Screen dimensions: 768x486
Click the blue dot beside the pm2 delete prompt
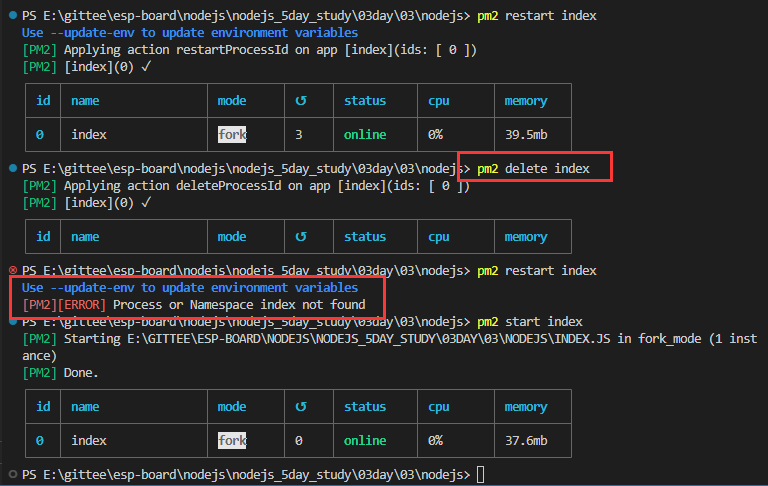coord(13,168)
